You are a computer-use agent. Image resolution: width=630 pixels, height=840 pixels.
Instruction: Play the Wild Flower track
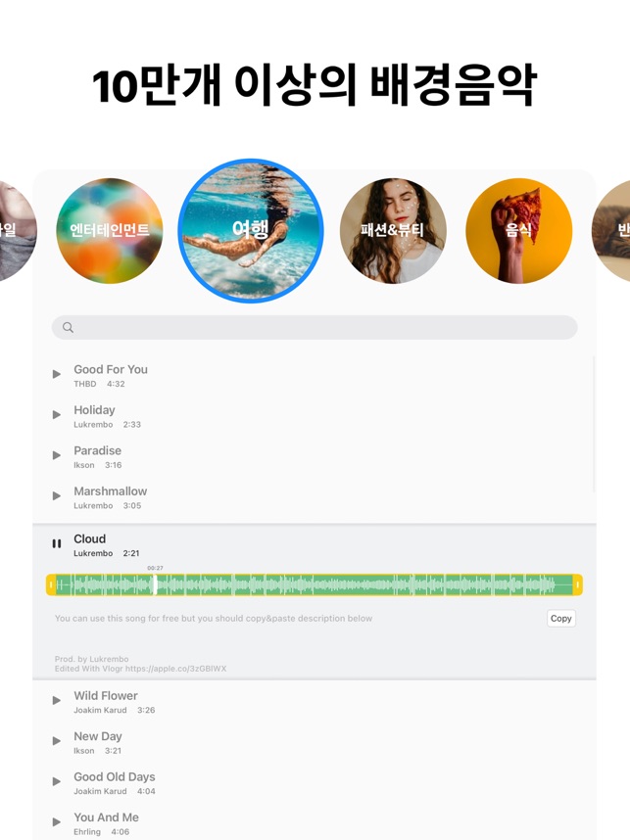[56, 700]
